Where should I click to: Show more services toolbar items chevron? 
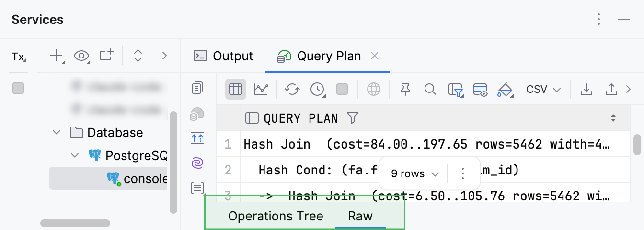tap(164, 56)
